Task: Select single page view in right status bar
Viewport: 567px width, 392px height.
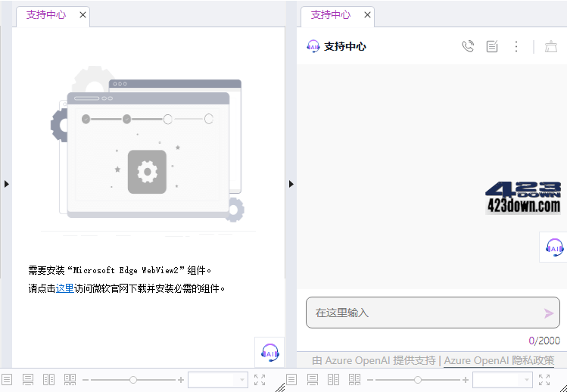Action: point(291,380)
